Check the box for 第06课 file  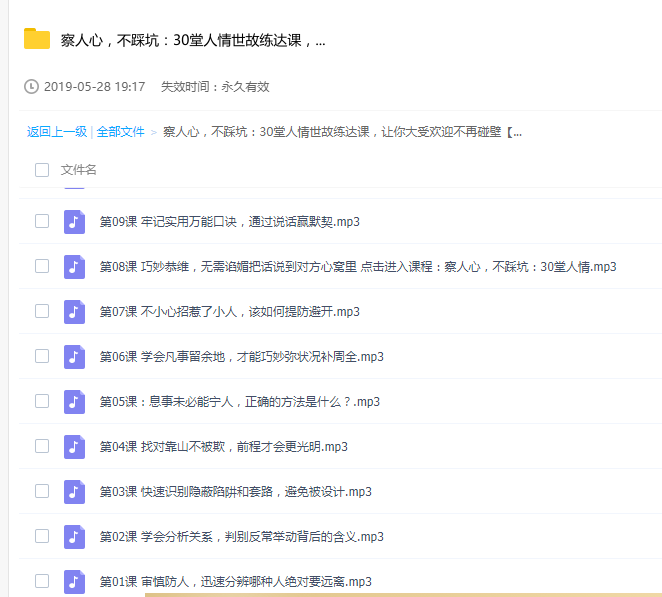tap(42, 356)
